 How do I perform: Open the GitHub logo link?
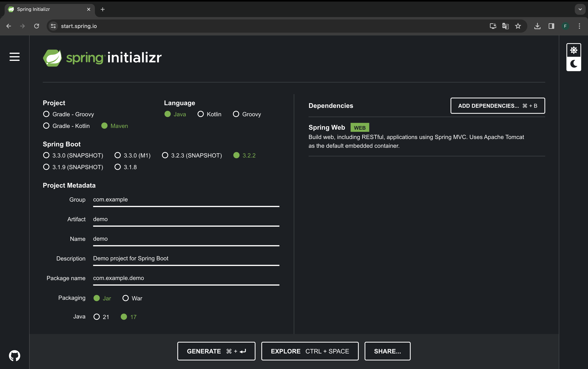pyautogui.click(x=14, y=356)
